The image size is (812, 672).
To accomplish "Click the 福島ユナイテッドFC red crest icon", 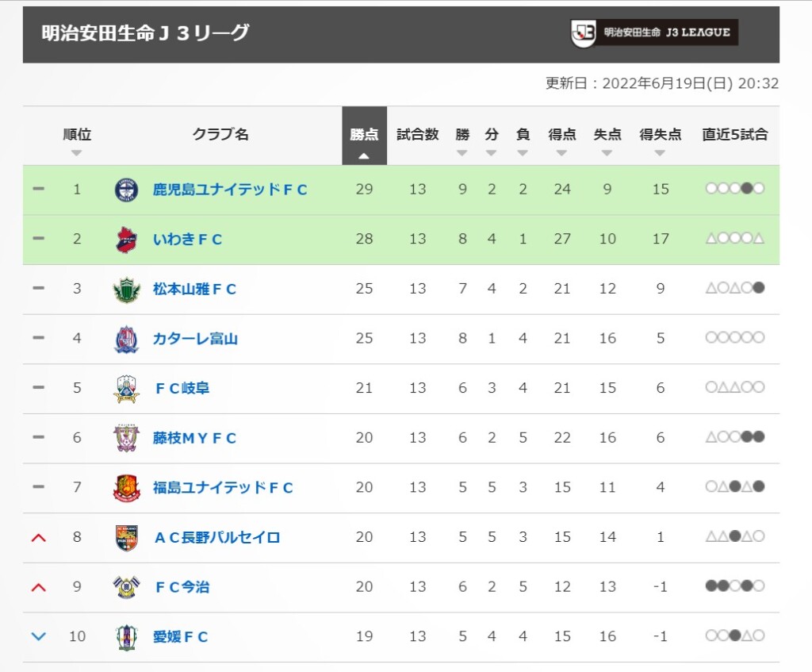I will pos(126,488).
